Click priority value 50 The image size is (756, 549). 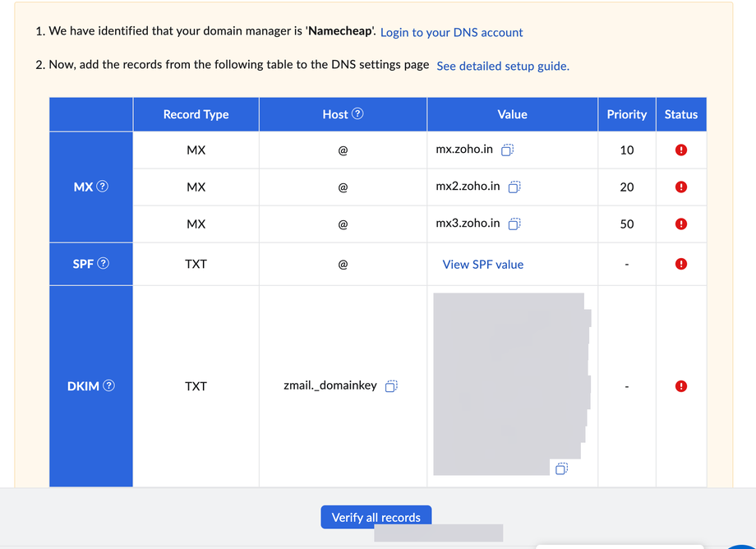627,224
